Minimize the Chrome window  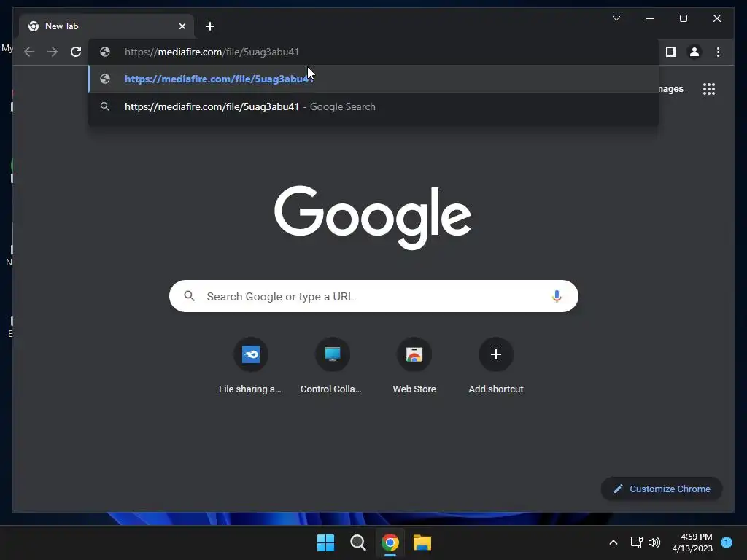[x=650, y=18]
